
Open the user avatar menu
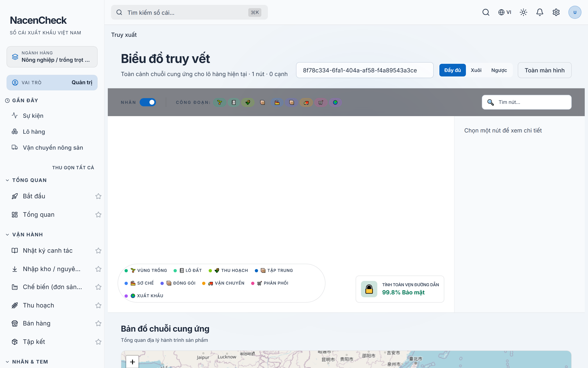(x=575, y=12)
